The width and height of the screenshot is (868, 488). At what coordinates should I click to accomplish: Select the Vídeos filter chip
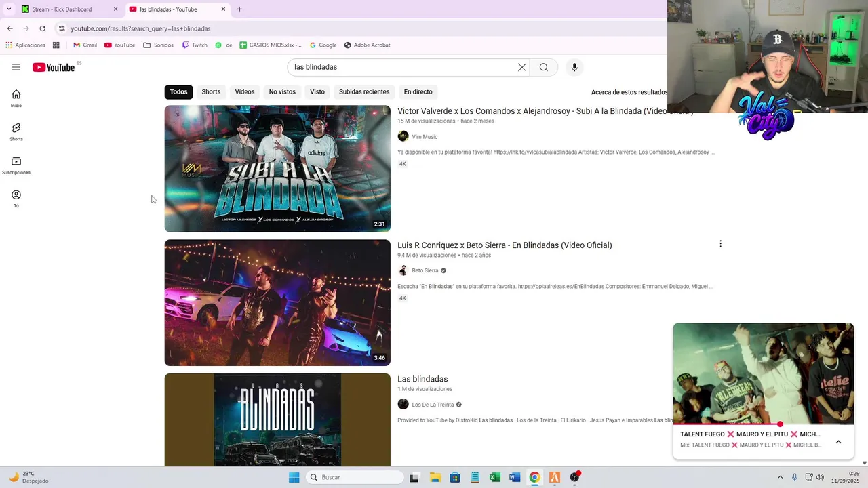click(245, 91)
